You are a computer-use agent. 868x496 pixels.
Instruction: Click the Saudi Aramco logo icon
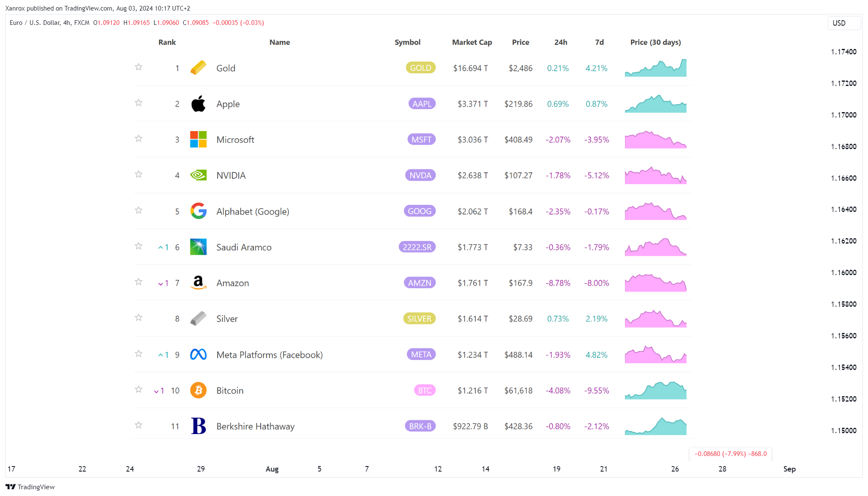click(198, 247)
